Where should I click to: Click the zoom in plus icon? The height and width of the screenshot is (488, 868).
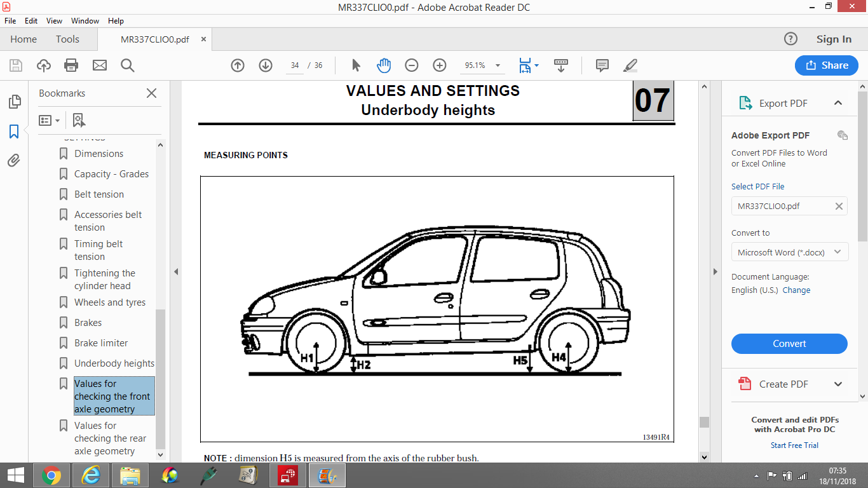tap(440, 65)
